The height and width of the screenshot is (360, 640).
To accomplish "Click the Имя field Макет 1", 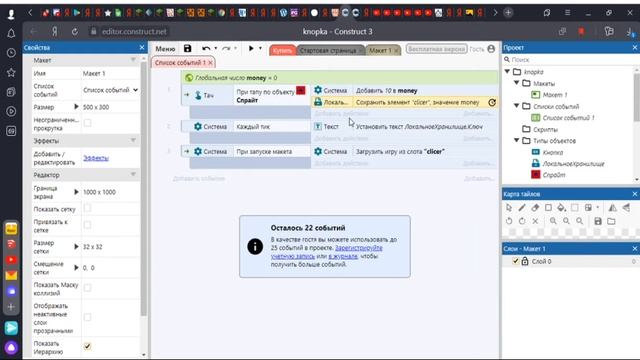I will 110,73.
